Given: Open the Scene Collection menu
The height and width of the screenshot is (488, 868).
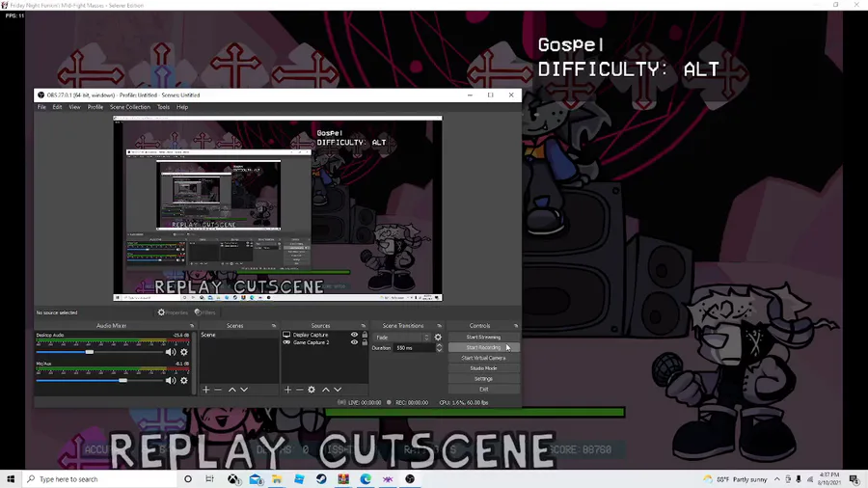Looking at the screenshot, I should (130, 107).
